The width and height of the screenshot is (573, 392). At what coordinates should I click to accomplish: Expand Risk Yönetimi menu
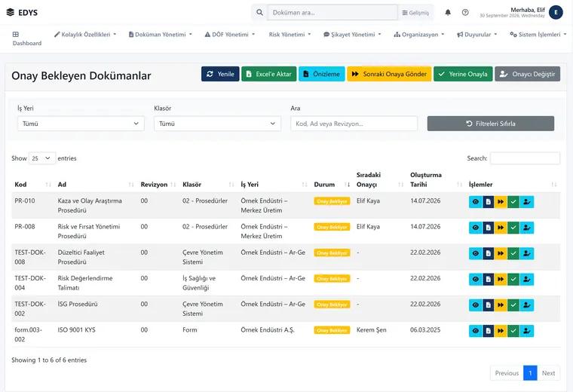pos(290,35)
